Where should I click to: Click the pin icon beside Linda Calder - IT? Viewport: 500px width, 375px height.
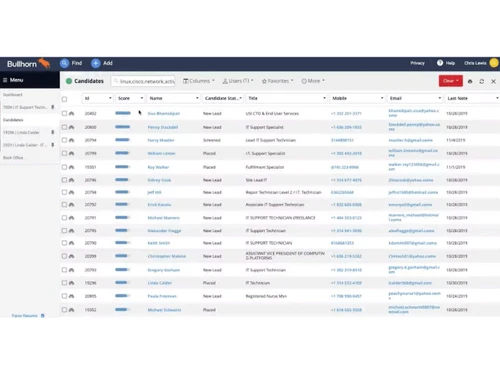[x=52, y=145]
